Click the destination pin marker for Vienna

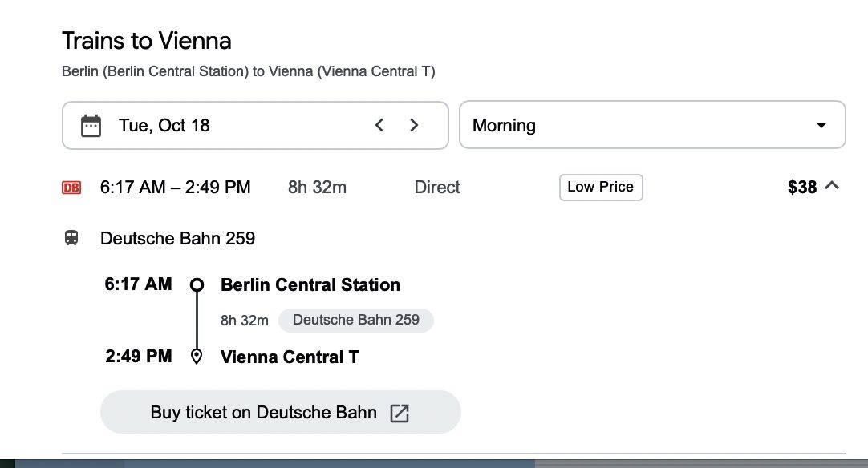197,357
